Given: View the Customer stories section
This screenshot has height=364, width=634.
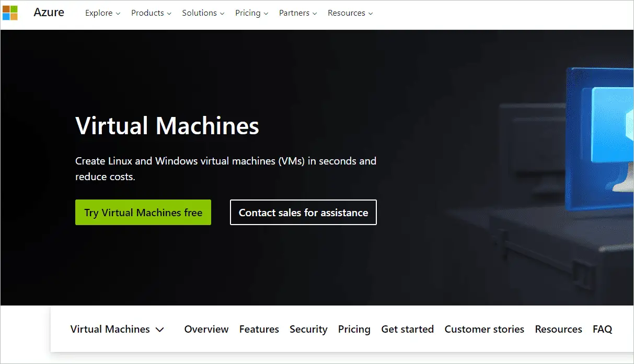Looking at the screenshot, I should 485,329.
